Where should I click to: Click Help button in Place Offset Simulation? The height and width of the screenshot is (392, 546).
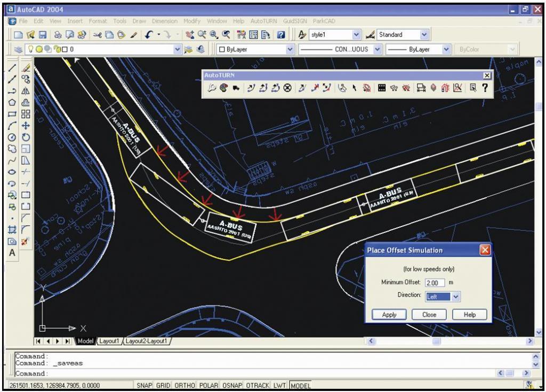point(469,314)
